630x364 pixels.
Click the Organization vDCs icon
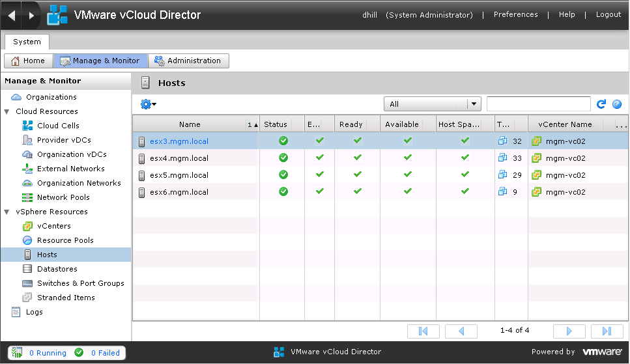[x=27, y=154]
